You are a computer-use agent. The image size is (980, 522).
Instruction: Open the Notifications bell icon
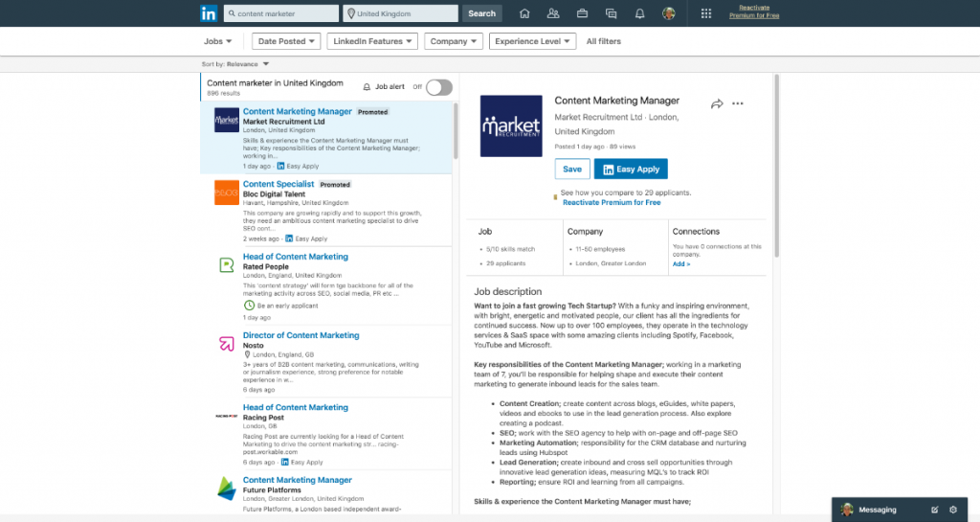click(x=639, y=13)
